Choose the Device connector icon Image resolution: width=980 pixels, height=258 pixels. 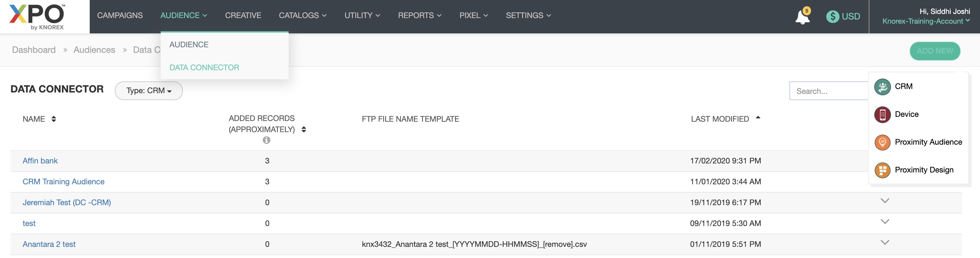pyautogui.click(x=882, y=114)
